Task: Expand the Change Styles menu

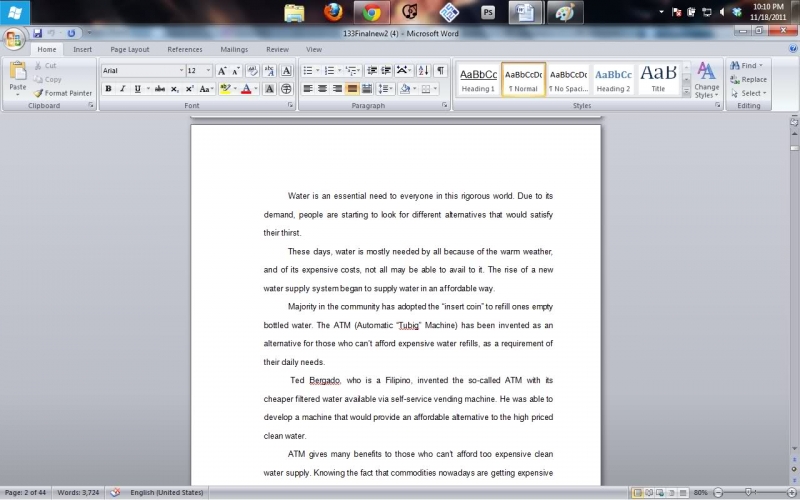Action: [706, 79]
